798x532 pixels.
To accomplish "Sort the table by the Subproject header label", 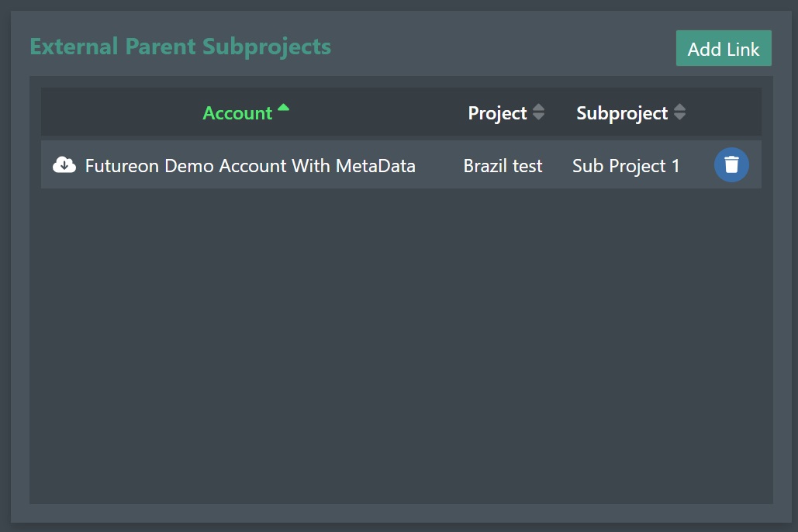I will click(x=622, y=113).
